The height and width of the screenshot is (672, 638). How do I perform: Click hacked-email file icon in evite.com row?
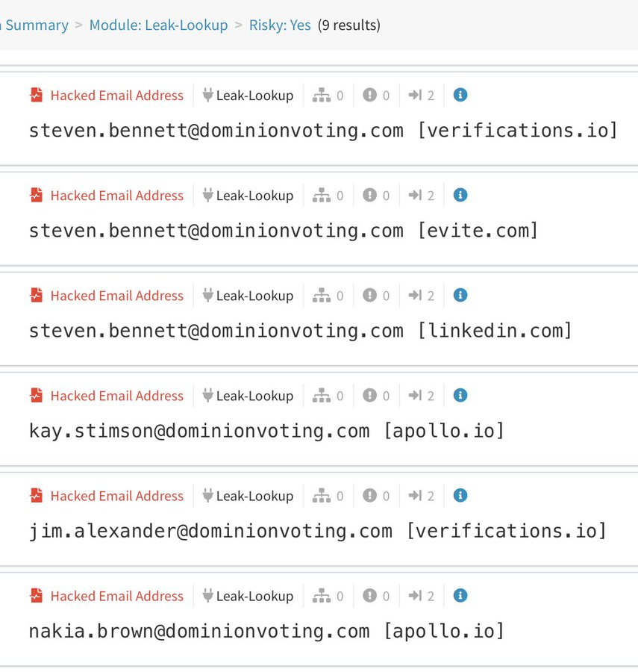[37, 195]
